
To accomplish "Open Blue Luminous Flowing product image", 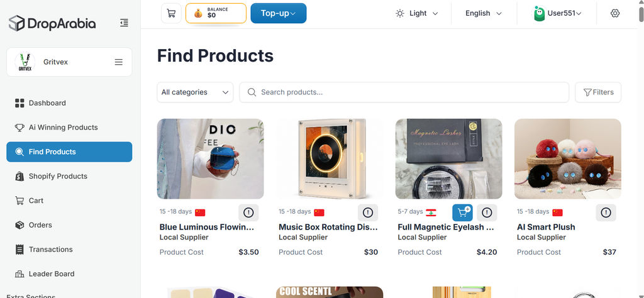I will pos(210,159).
